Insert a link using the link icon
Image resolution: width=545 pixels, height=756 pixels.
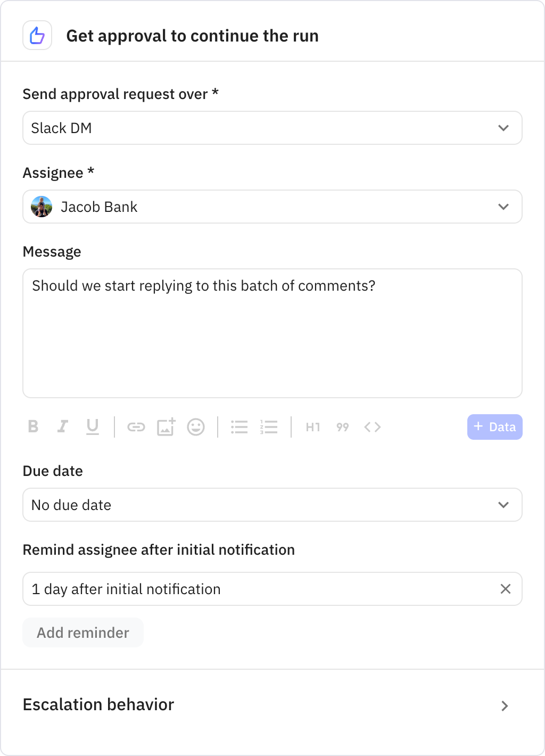136,426
